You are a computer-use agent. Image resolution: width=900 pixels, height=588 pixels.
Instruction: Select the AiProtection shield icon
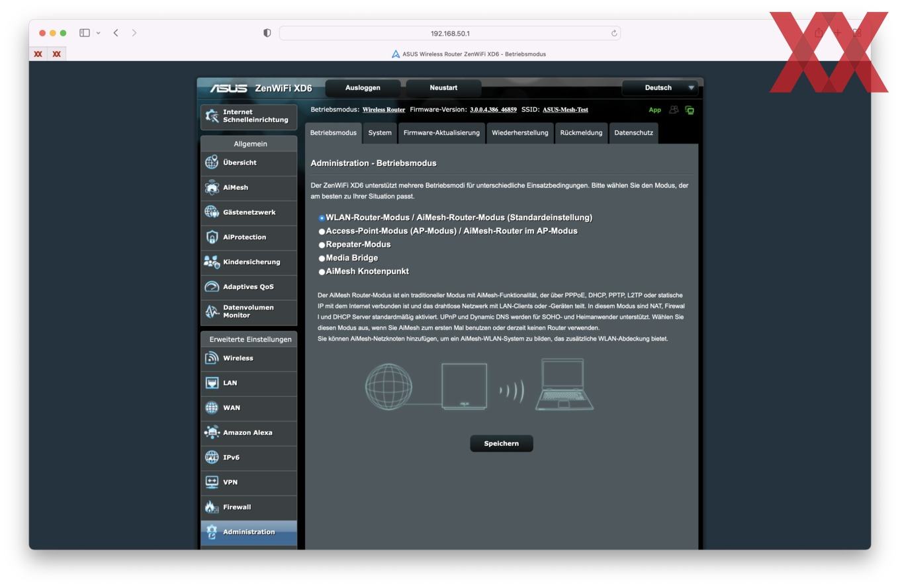[212, 237]
